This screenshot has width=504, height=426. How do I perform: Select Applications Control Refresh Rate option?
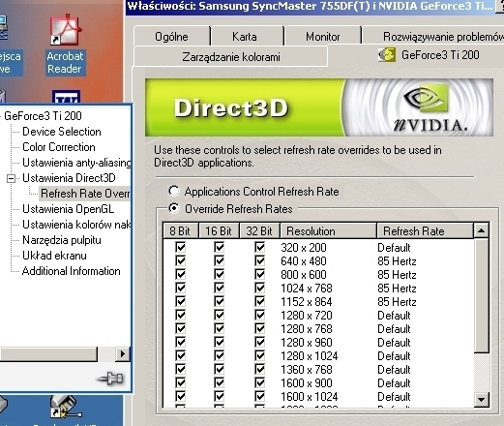click(x=254, y=192)
